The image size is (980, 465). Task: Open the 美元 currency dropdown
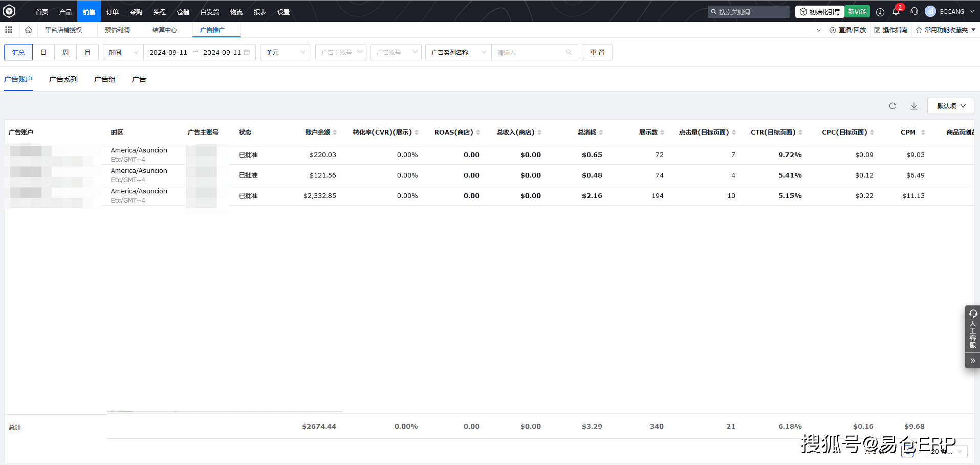285,52
